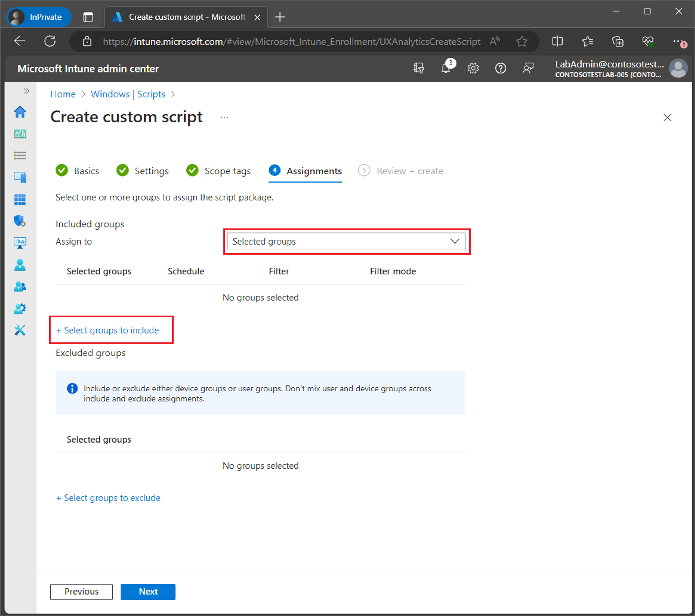Image resolution: width=695 pixels, height=616 pixels.
Task: Add this page to favorites star
Action: (x=521, y=41)
